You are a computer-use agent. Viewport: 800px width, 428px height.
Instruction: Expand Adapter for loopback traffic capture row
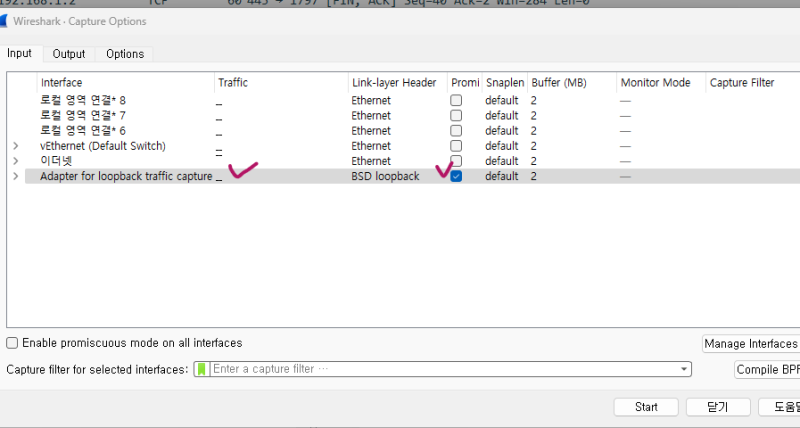16,176
